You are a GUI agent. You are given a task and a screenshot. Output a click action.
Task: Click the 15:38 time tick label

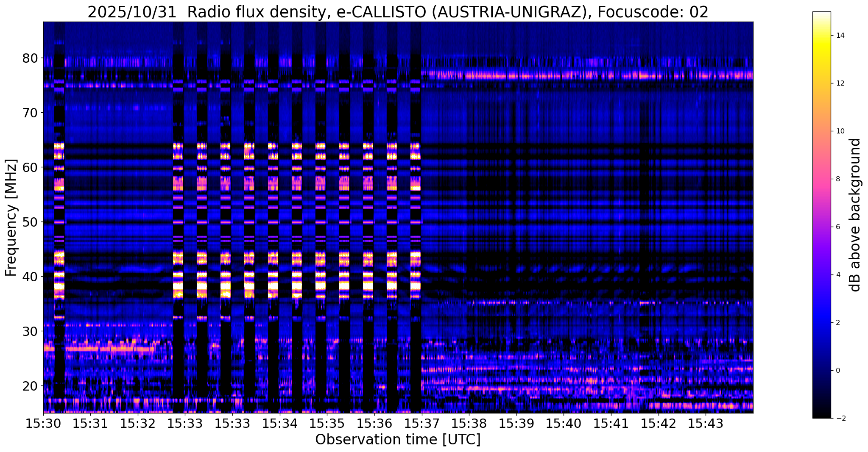469,423
